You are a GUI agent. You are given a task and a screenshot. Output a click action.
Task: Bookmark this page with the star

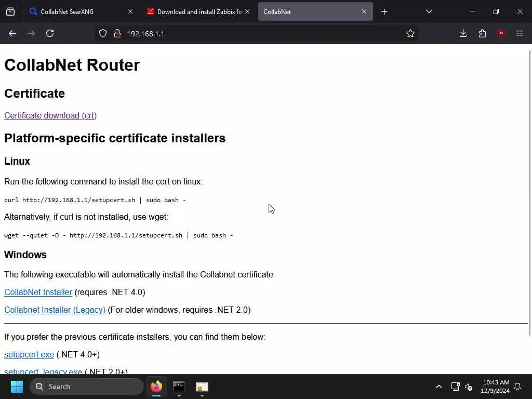coord(410,33)
